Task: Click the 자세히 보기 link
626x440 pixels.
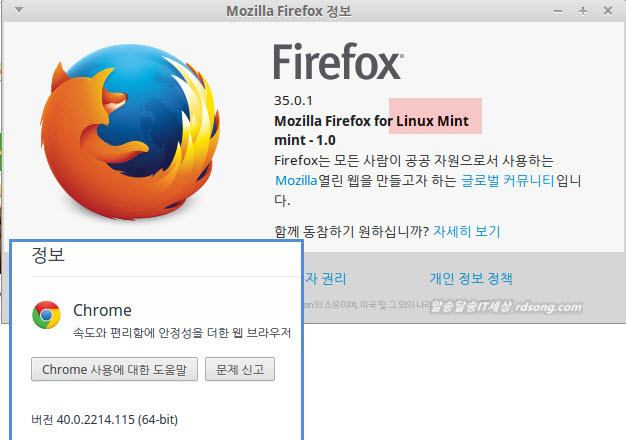Action: 466,231
